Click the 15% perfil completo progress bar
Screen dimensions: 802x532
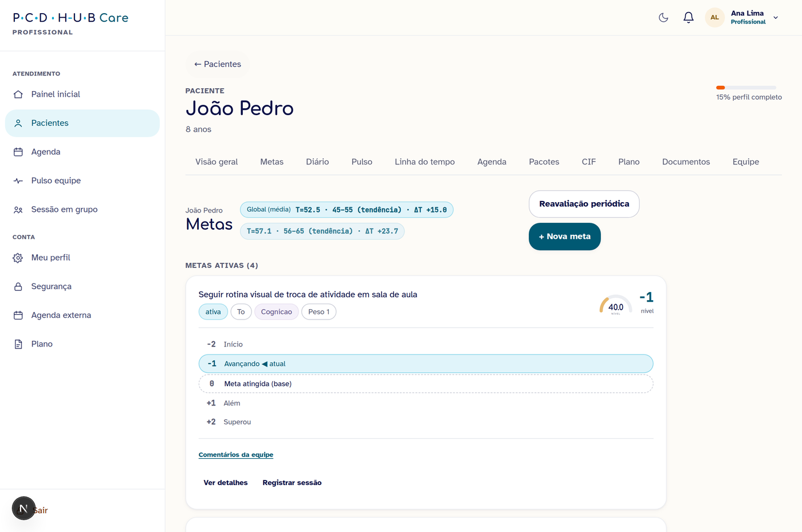746,88
